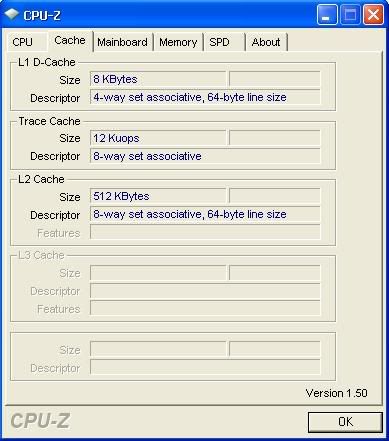Image resolution: width=389 pixels, height=441 pixels.
Task: Select the Cache tab
Action: pos(70,41)
